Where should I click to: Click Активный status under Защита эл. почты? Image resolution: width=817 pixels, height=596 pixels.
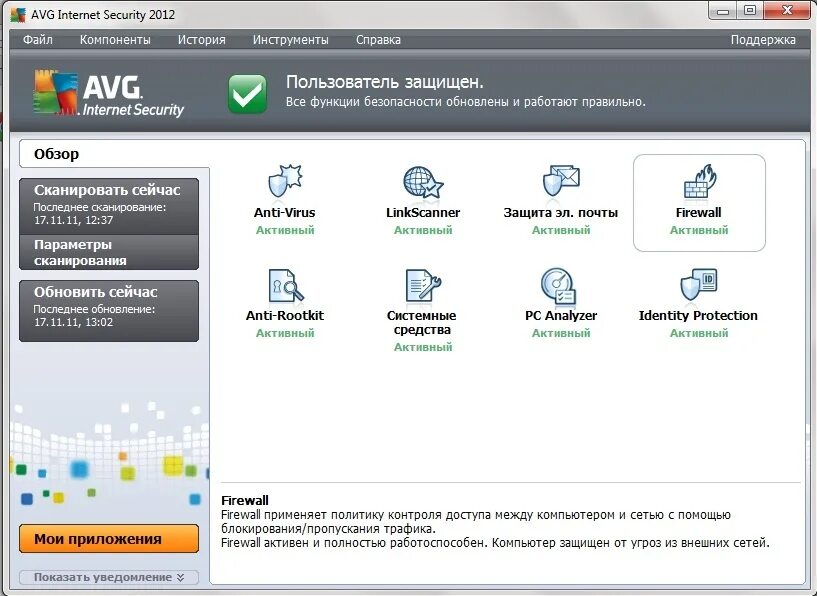pyautogui.click(x=561, y=230)
